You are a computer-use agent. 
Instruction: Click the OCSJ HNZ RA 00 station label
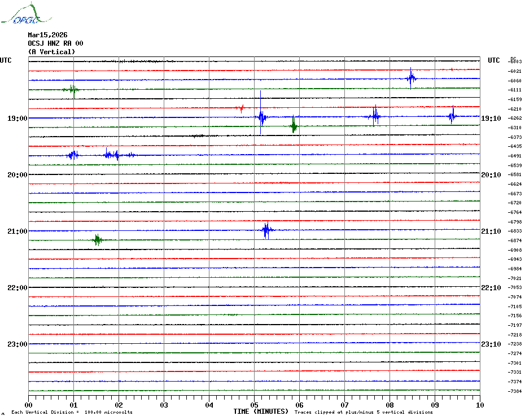55,43
